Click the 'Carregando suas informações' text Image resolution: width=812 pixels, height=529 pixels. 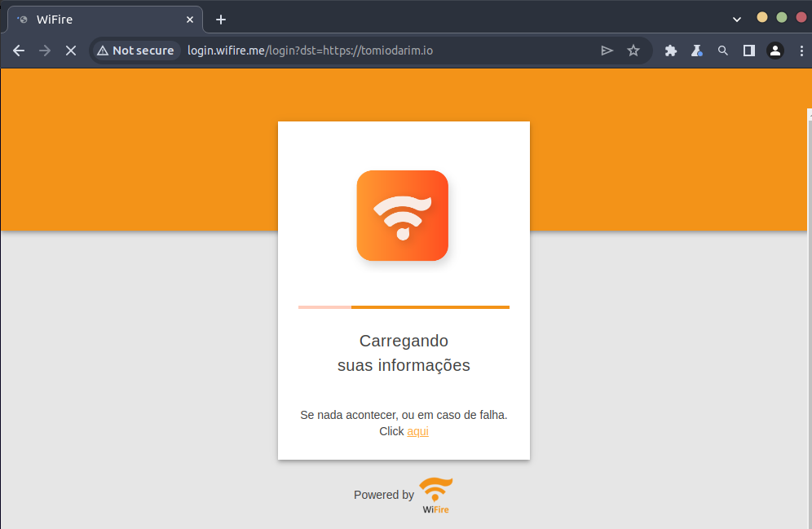point(404,353)
